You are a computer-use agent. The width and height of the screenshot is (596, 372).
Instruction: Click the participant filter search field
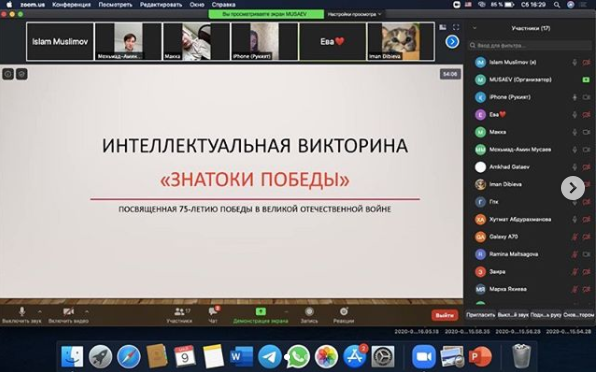click(530, 45)
